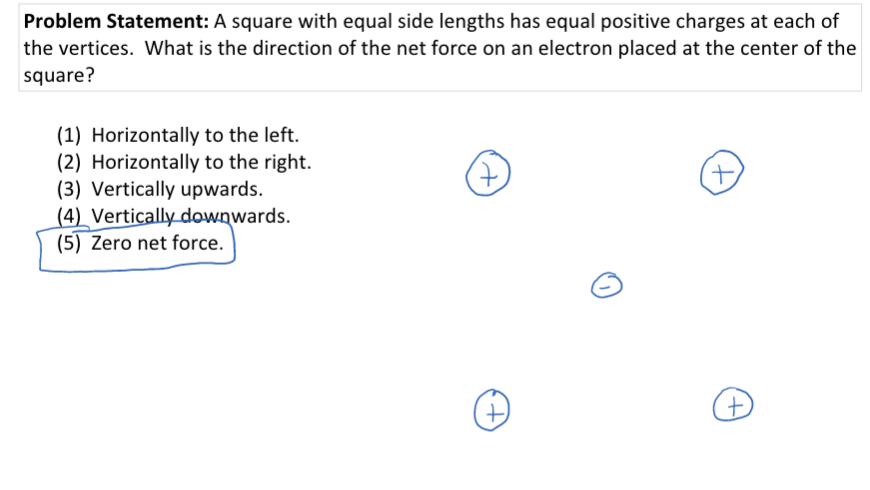870x490 pixels.
Task: Click the "(1)" option number label
Action: [70, 135]
